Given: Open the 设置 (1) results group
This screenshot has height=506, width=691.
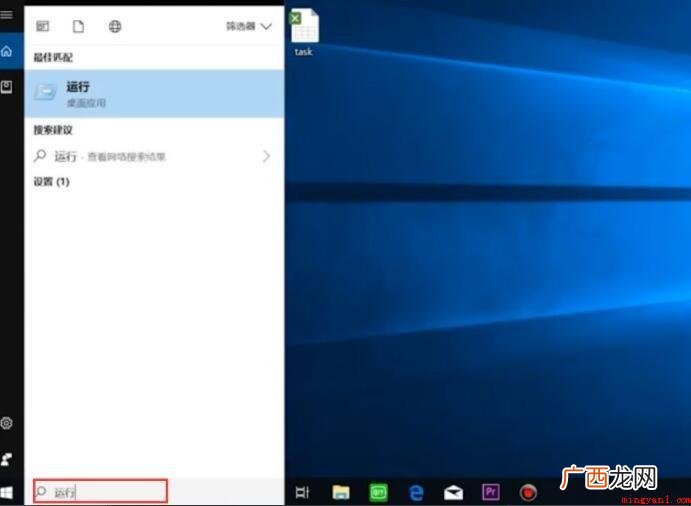Looking at the screenshot, I should click(x=52, y=182).
